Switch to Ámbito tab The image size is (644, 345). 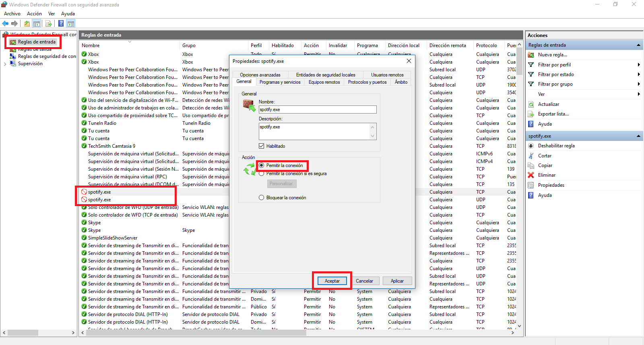coord(401,82)
